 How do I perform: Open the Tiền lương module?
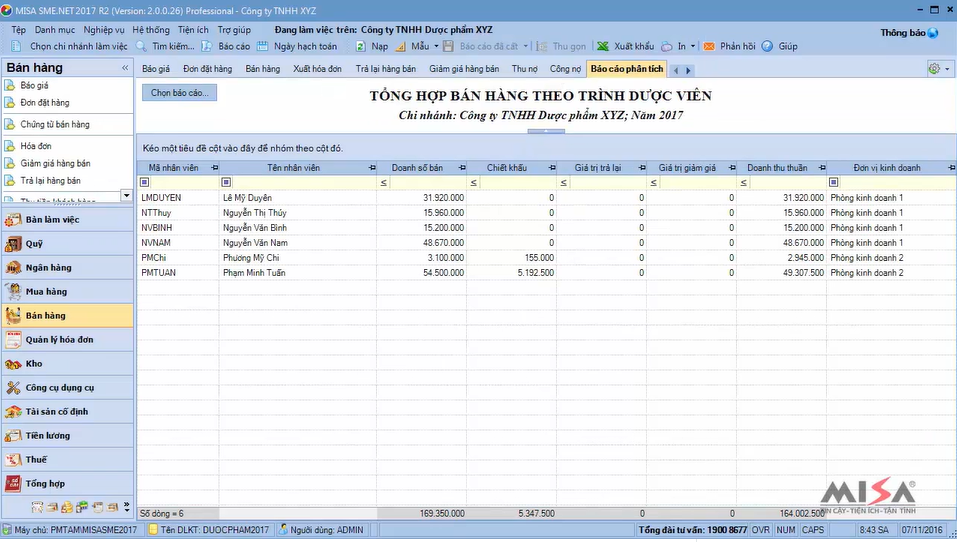67,436
